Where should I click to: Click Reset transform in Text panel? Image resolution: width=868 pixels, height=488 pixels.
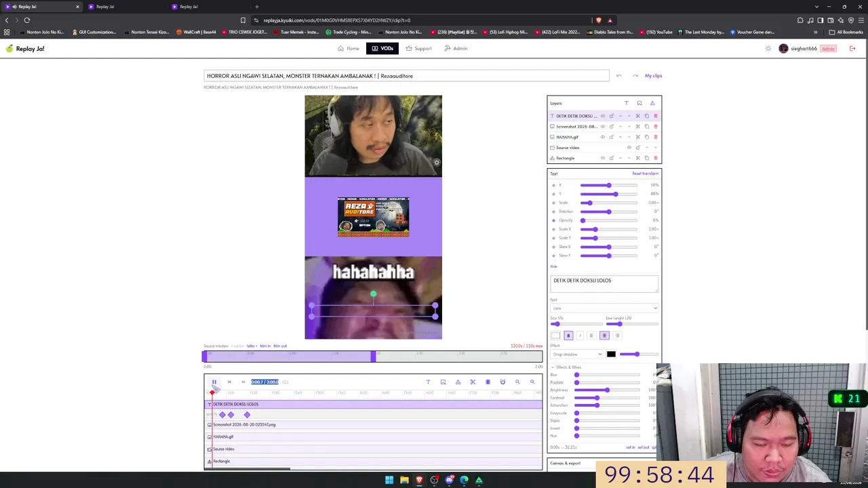tap(645, 174)
